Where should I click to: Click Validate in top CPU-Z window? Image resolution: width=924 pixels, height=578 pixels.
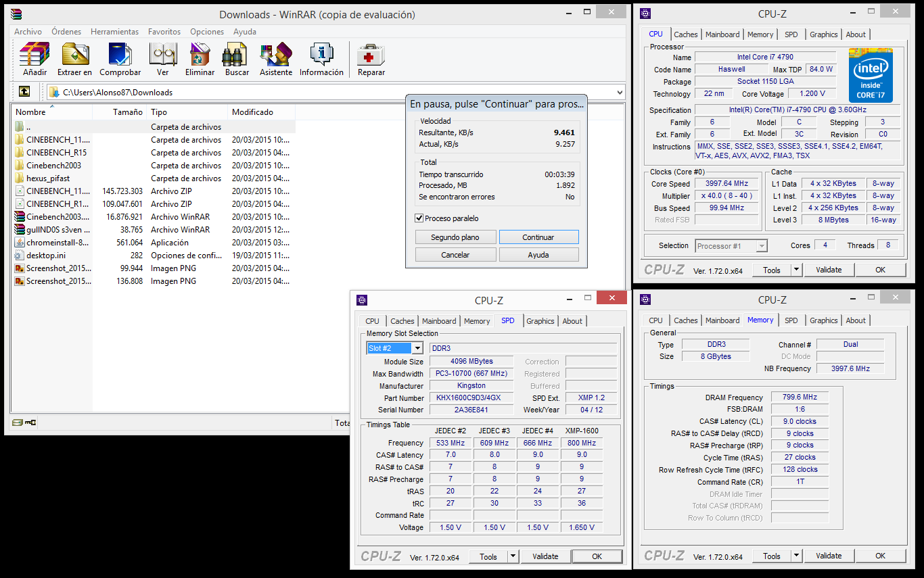coord(829,270)
